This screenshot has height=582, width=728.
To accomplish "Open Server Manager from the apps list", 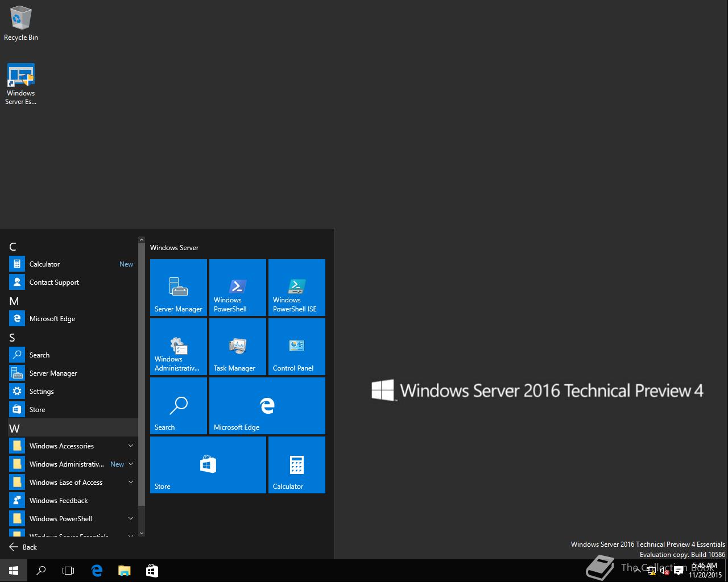I will point(73,373).
